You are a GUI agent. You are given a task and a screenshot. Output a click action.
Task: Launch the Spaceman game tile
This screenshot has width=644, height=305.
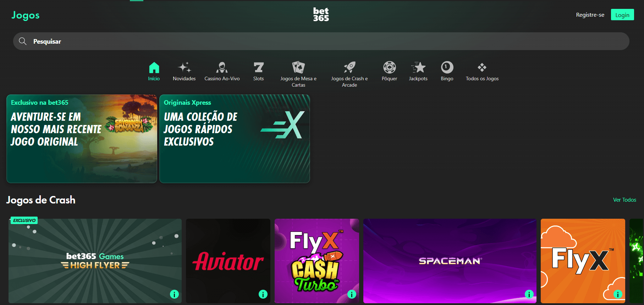(x=450, y=261)
